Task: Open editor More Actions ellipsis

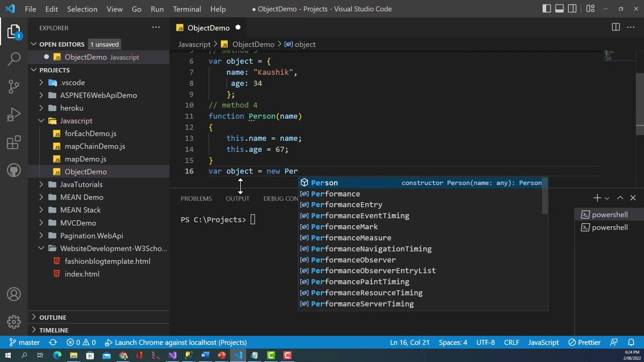Action: coord(630,27)
